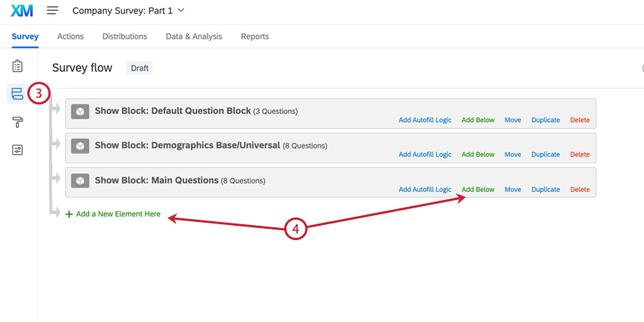Screen dimensions: 644x322
Task: Switch to the Distributions tab
Action: 125,36
